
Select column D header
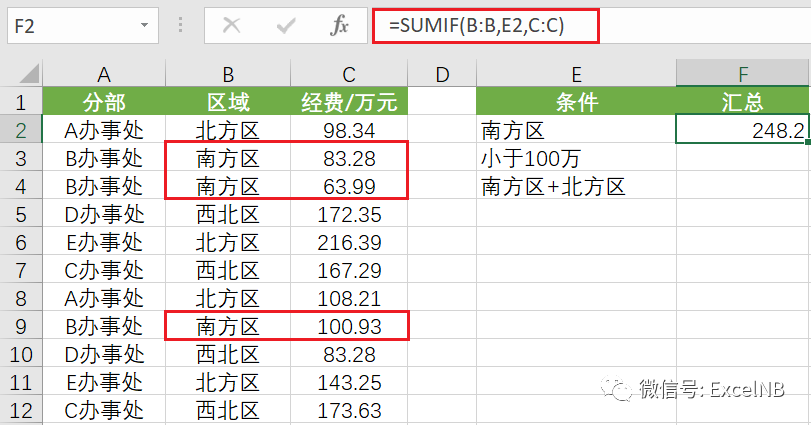point(442,74)
